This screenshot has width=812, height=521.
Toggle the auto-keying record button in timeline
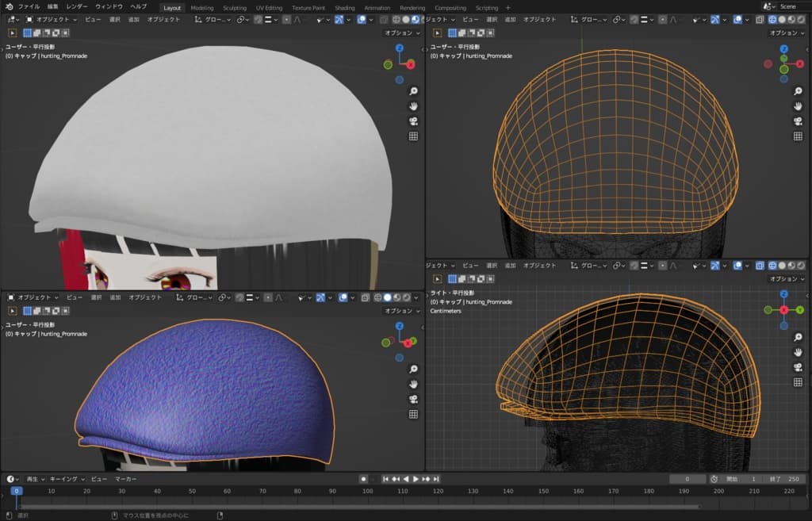pyautogui.click(x=363, y=479)
